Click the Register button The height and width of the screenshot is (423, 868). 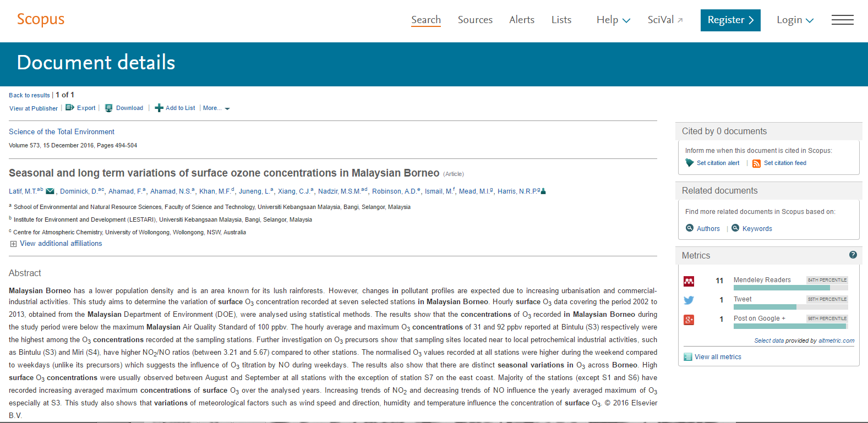(x=730, y=20)
